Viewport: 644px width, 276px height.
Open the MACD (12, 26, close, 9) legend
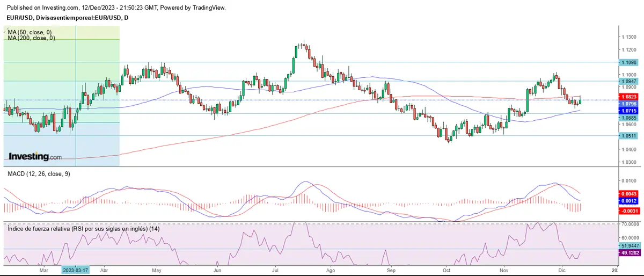38,174
